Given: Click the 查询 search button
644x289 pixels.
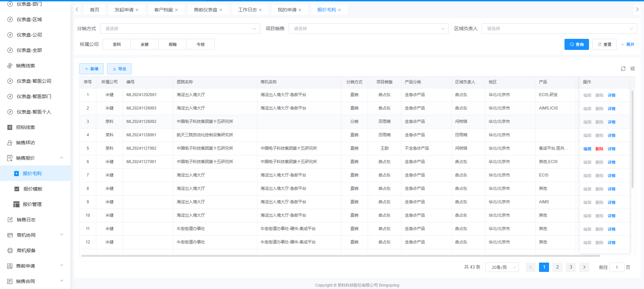Looking at the screenshot, I should point(576,44).
